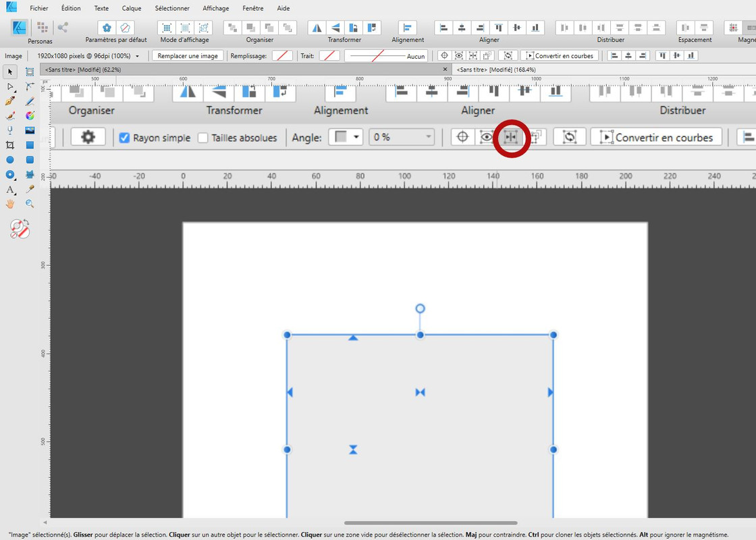Select the Node tool

[9, 86]
